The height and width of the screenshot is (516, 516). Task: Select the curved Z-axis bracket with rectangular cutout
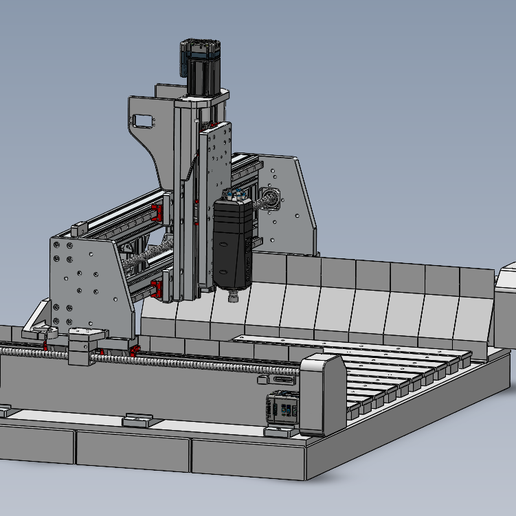(x=152, y=143)
